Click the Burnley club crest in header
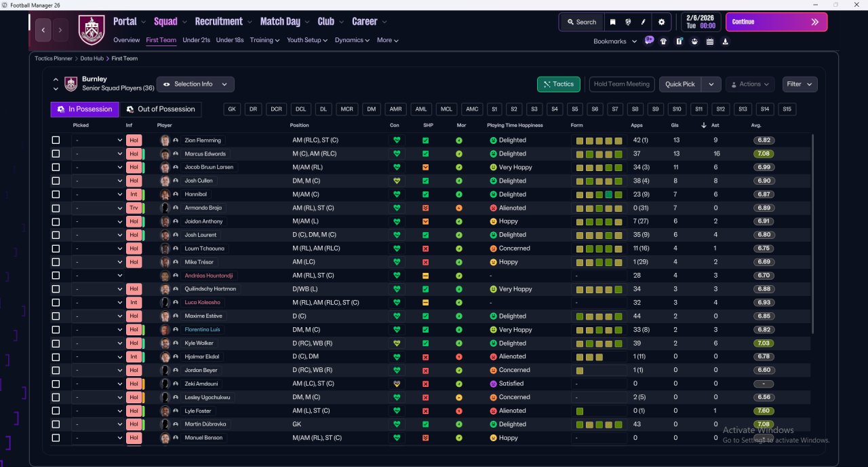 click(92, 30)
